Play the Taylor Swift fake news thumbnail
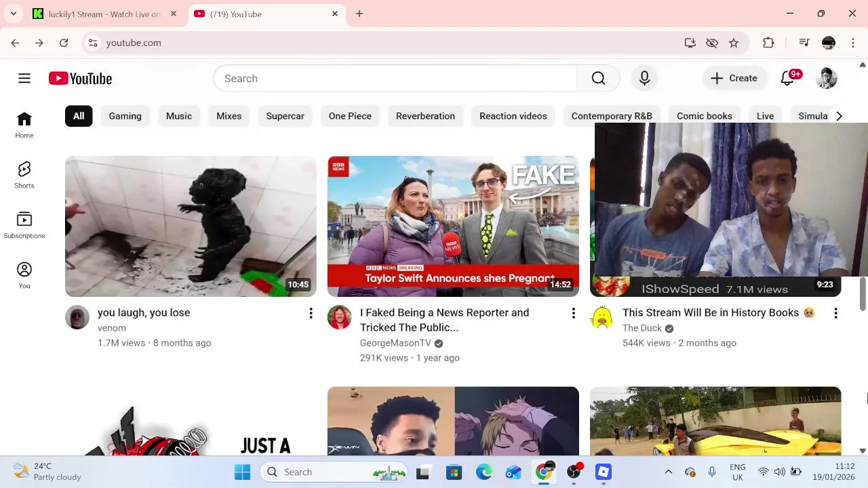The image size is (868, 488). (453, 226)
